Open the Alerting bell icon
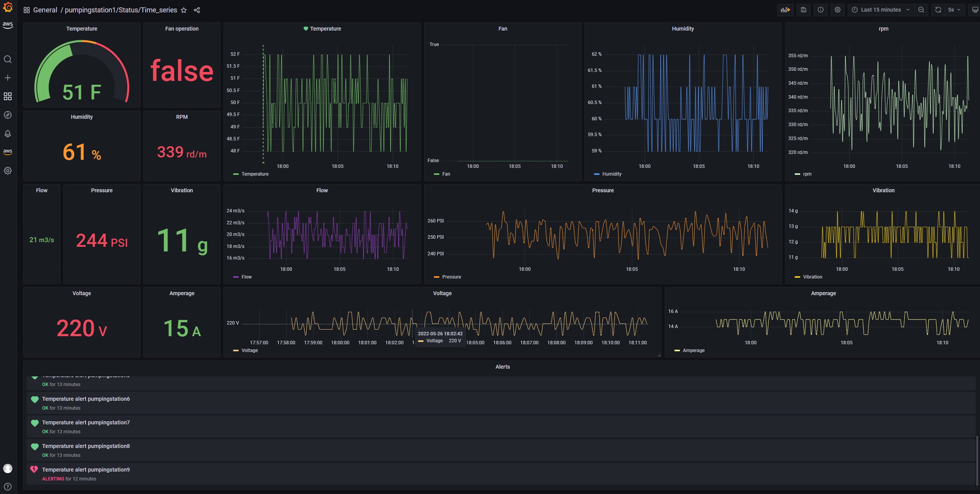 click(x=8, y=133)
